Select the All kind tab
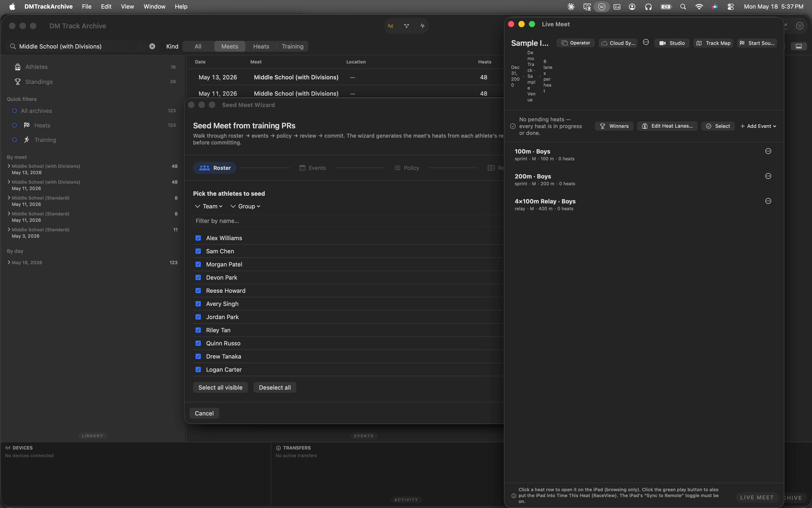 198,46
